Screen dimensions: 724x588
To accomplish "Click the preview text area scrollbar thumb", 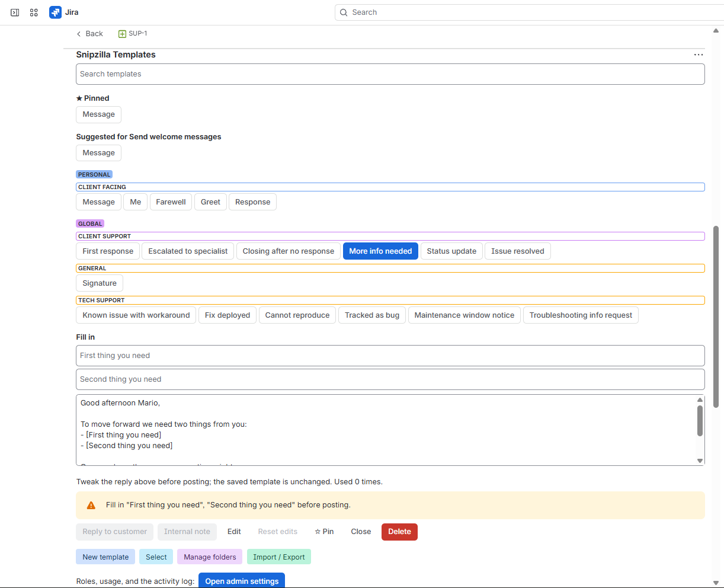I will tap(700, 421).
